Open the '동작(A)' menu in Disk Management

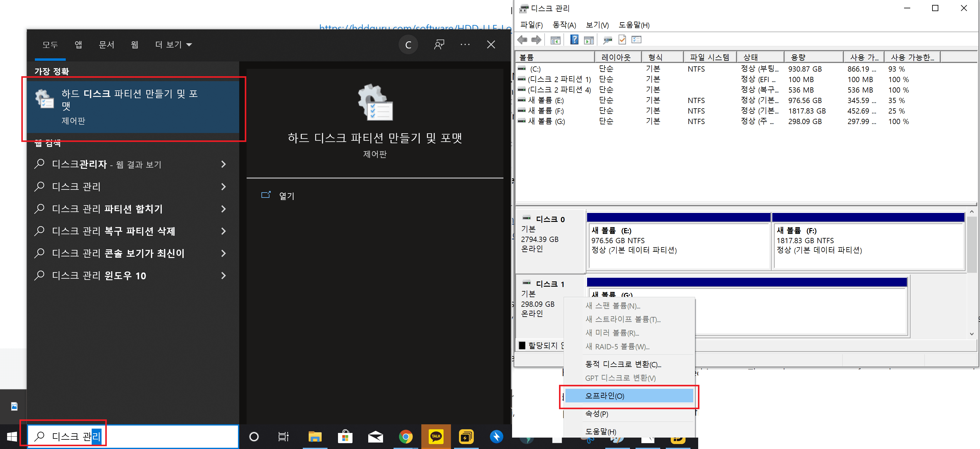coord(564,25)
